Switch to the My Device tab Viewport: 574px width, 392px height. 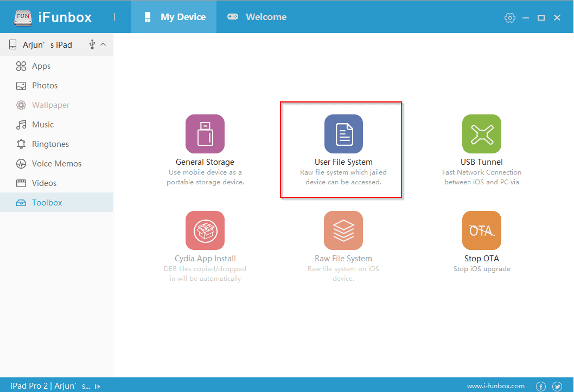point(174,17)
